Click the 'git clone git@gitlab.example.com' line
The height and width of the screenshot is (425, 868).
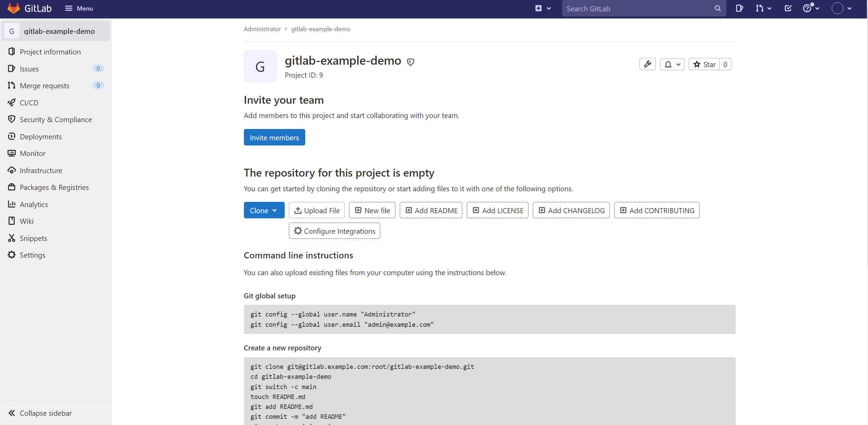362,366
